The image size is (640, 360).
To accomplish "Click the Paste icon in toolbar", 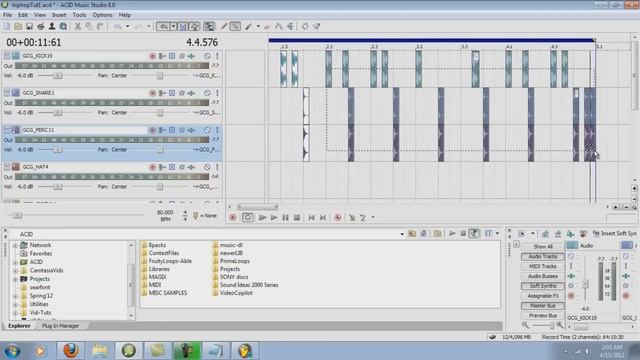I will coord(100,27).
